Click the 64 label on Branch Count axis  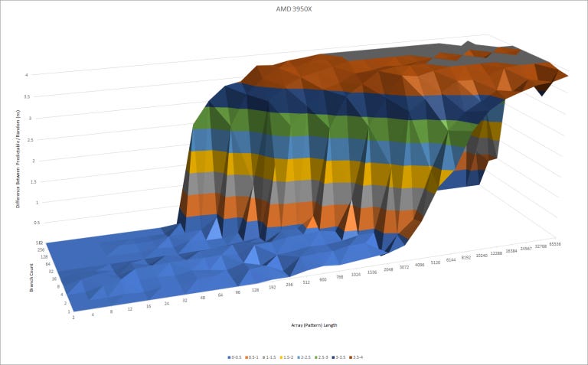pyautogui.click(x=47, y=264)
